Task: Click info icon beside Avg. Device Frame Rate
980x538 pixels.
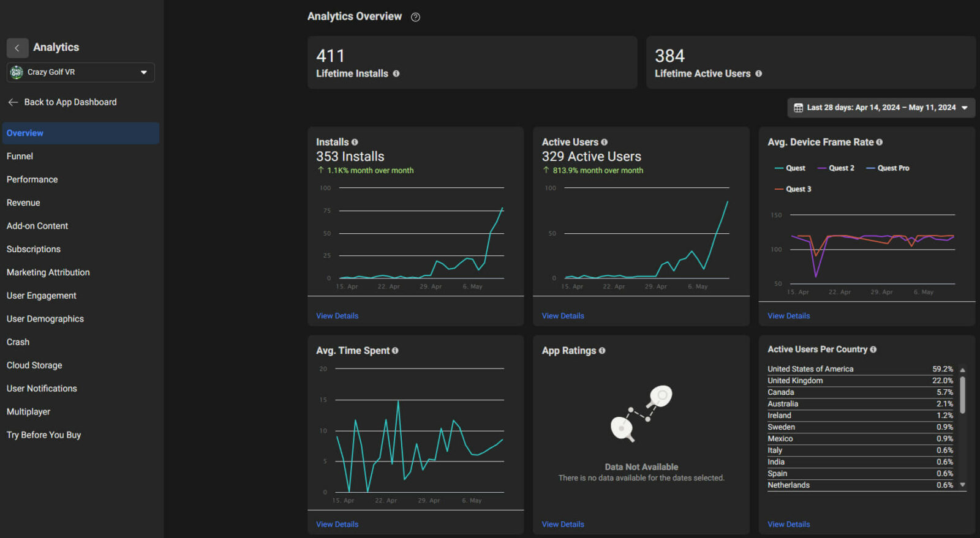Action: tap(879, 142)
